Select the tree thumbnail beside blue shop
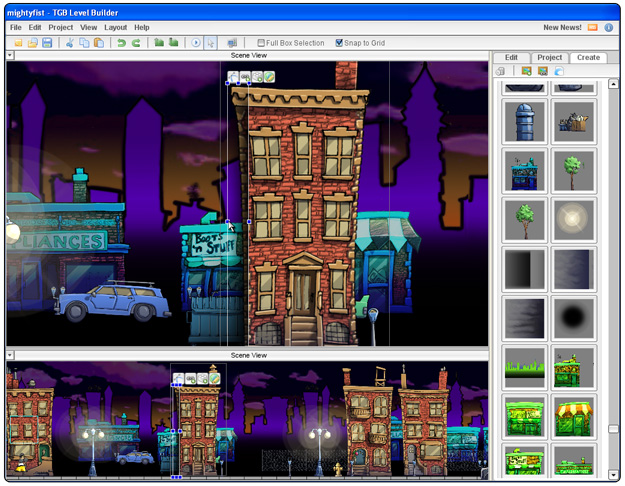The image size is (625, 486). pos(574,171)
